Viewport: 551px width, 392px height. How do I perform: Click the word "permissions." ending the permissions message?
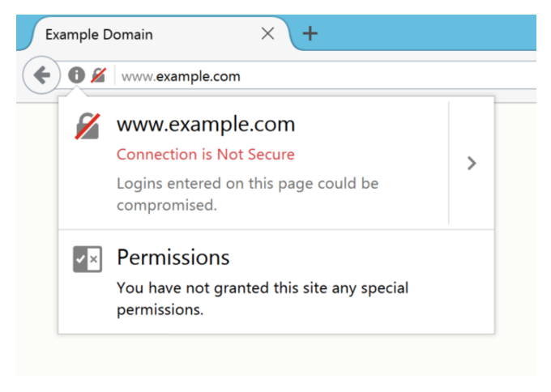click(x=157, y=309)
